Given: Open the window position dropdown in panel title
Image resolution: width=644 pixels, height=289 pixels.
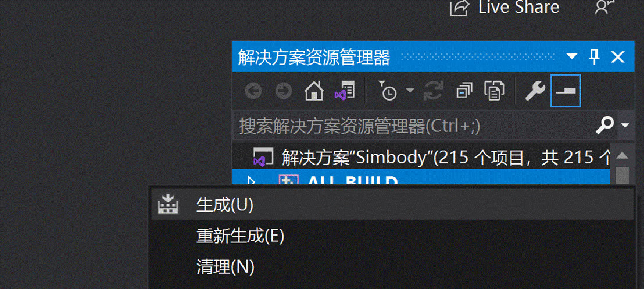Looking at the screenshot, I should pos(572,57).
